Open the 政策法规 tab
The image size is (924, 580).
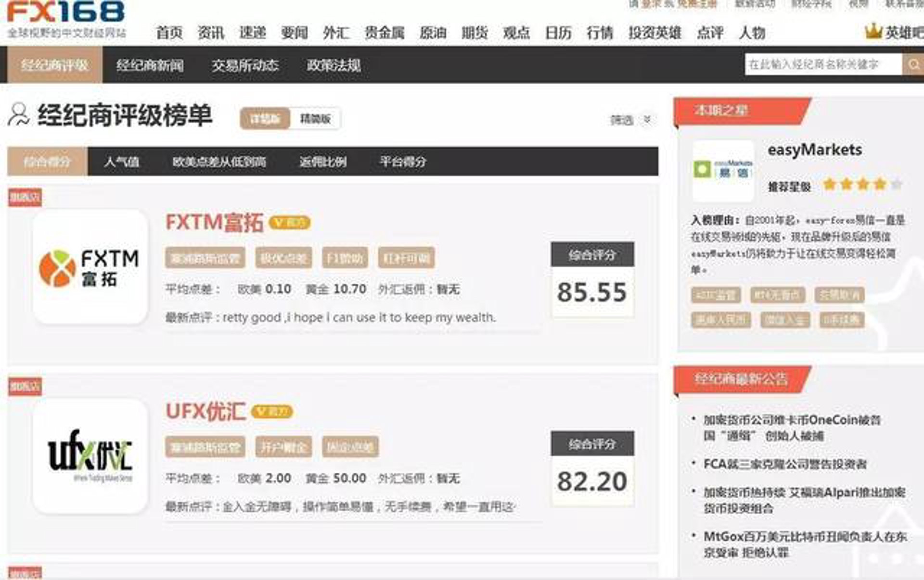[334, 65]
